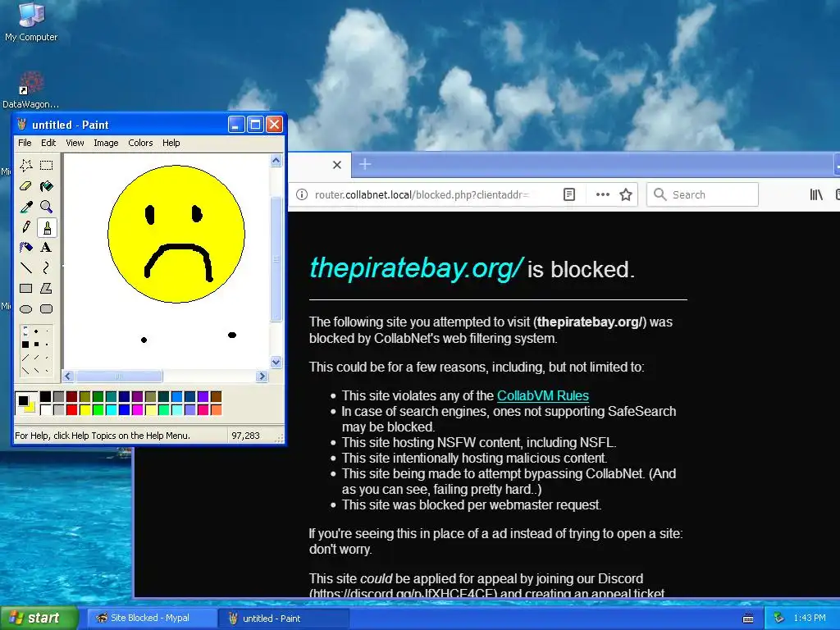Pick the straight Line tool
Viewport: 840px width, 630px height.
point(25,268)
